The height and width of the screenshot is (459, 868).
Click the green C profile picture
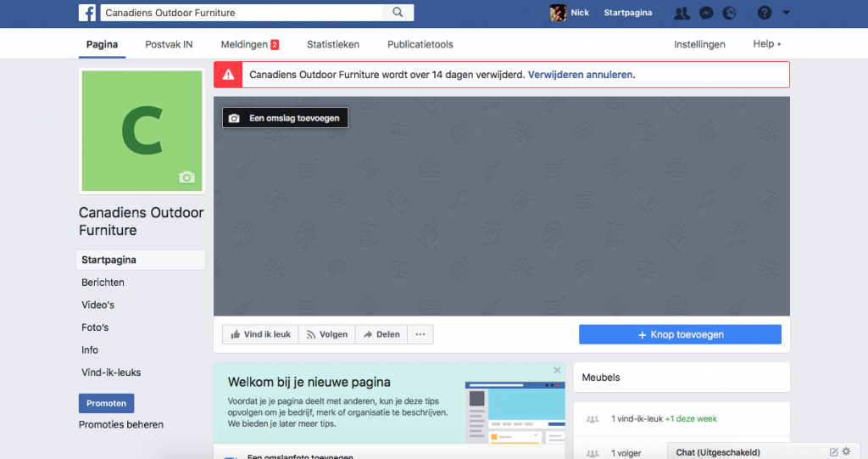click(142, 131)
